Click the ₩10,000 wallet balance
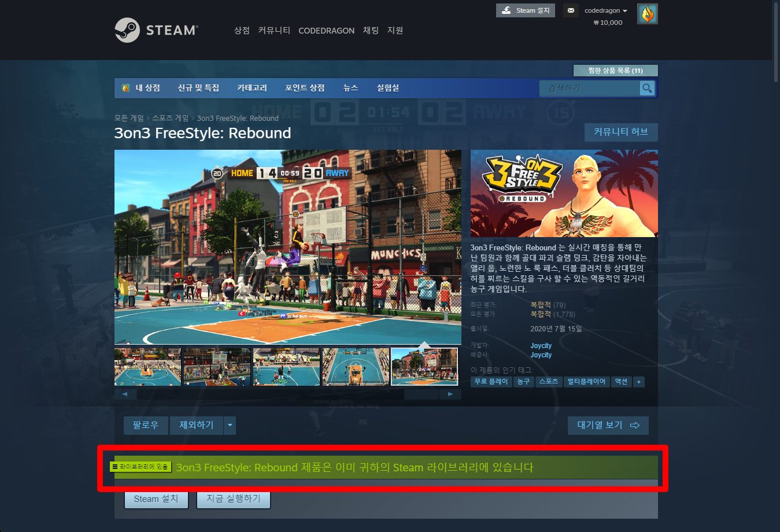Image resolution: width=780 pixels, height=532 pixels. pos(608,23)
